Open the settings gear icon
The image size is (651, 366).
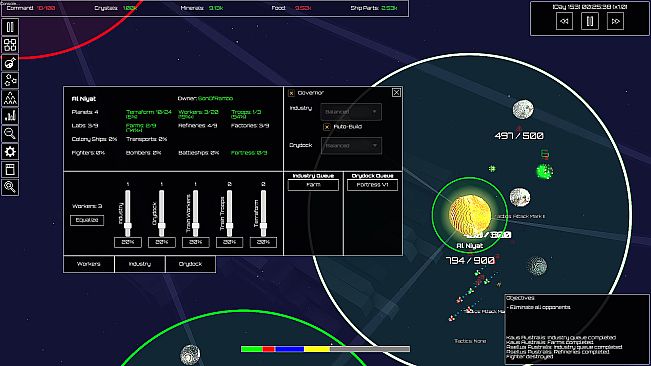coord(10,151)
